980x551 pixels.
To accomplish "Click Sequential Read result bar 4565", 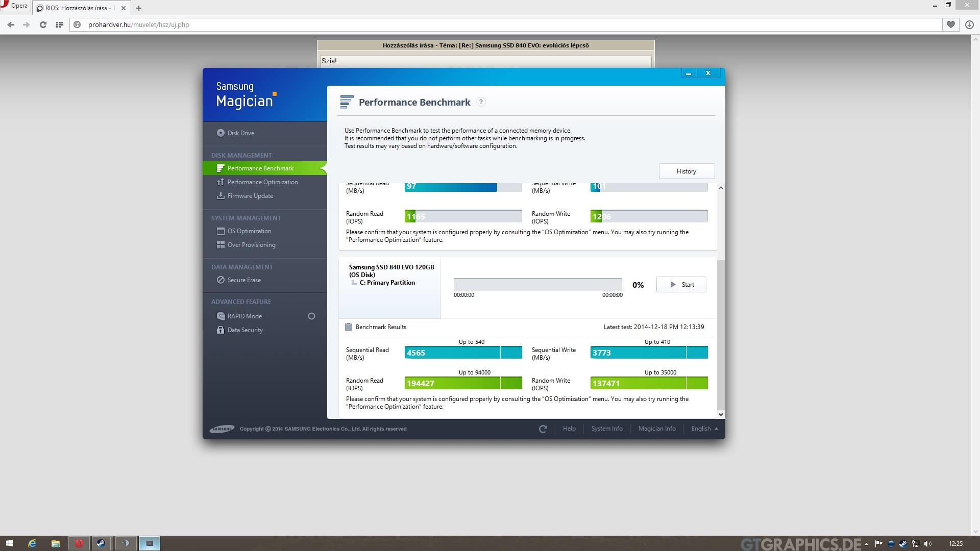I will (x=463, y=352).
